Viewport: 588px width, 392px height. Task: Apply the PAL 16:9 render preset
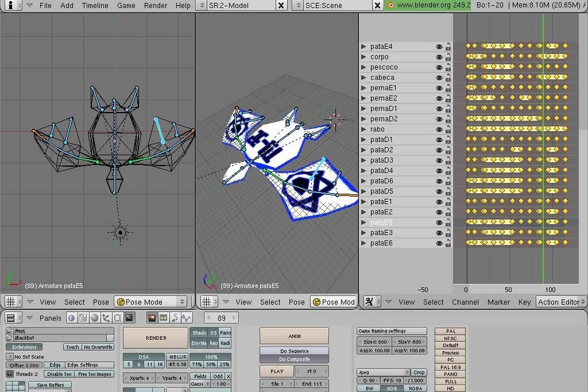pyautogui.click(x=450, y=367)
